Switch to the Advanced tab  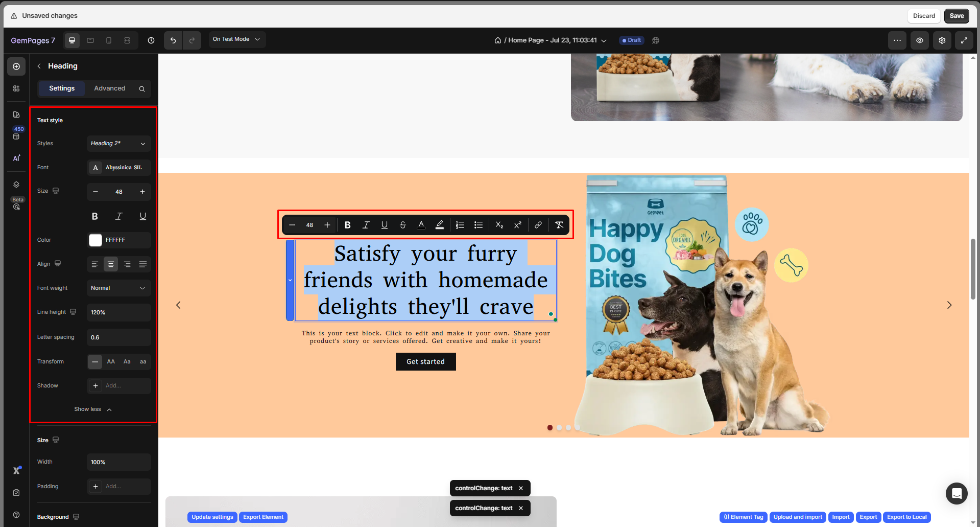click(x=109, y=88)
